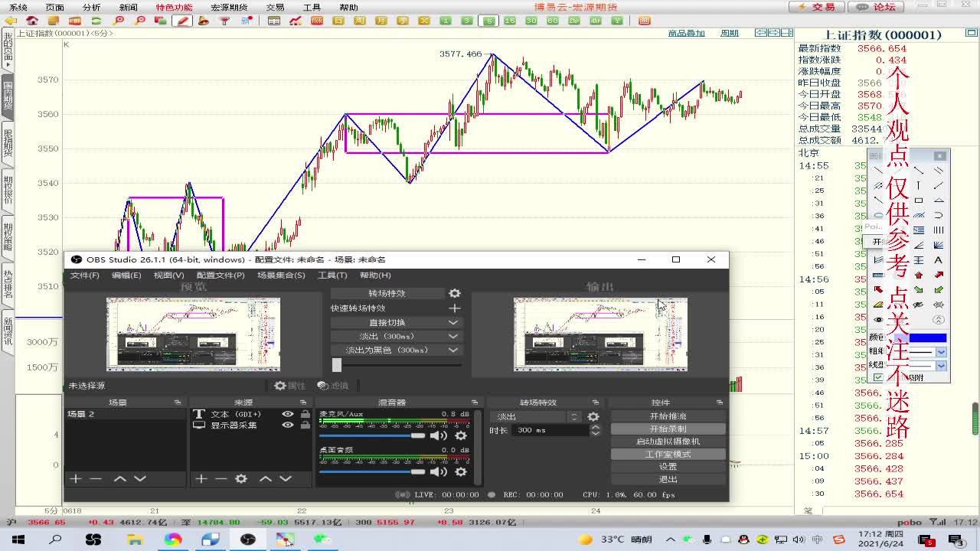The image size is (980, 551).
Task: Open the 淡出 scene transition combo box
Action: pos(536,416)
